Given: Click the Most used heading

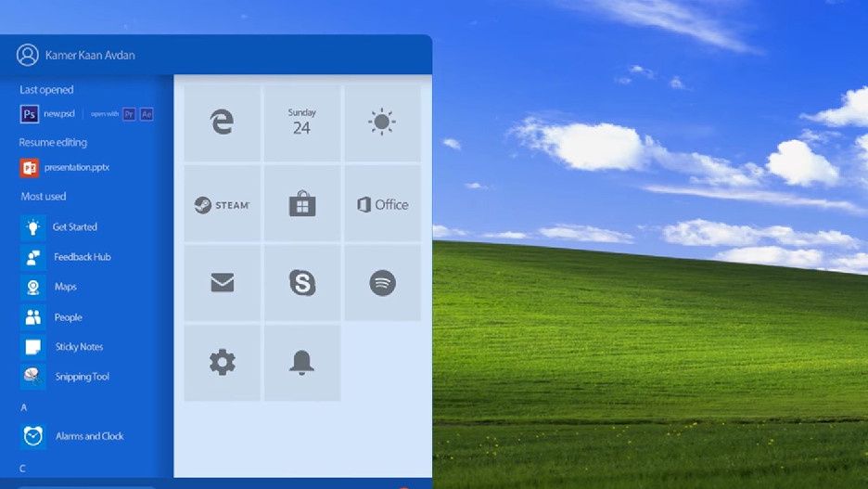Looking at the screenshot, I should pyautogui.click(x=44, y=197).
